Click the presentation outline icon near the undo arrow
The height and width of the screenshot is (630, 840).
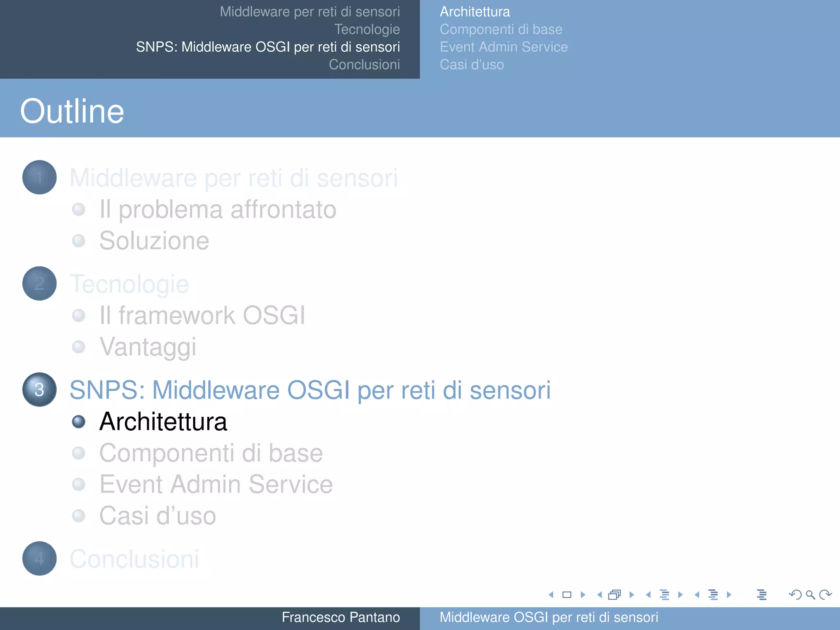[762, 594]
